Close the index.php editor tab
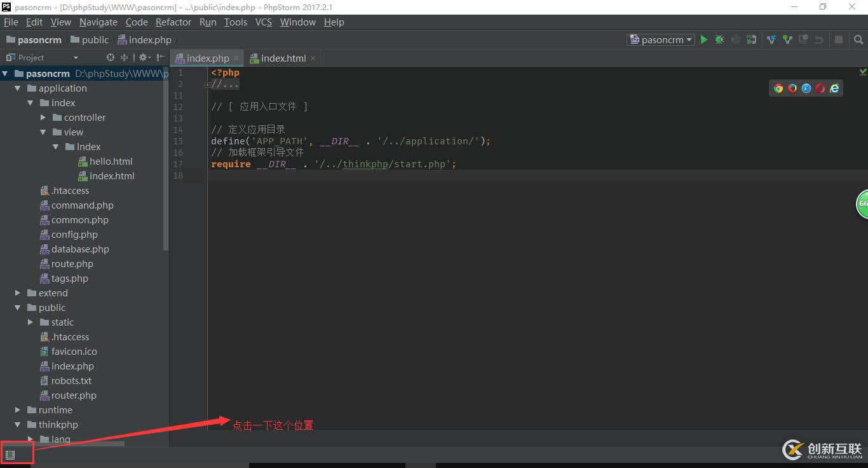Viewport: 868px width, 468px height. tap(236, 58)
